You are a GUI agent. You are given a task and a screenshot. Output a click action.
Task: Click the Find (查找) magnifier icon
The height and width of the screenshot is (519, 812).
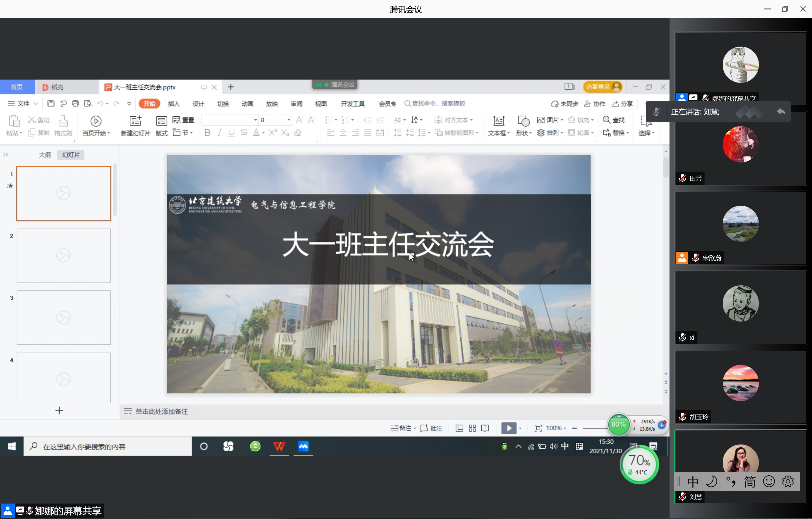click(606, 120)
